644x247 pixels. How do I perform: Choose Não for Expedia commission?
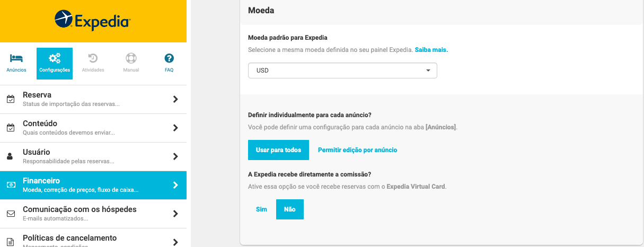(289, 209)
